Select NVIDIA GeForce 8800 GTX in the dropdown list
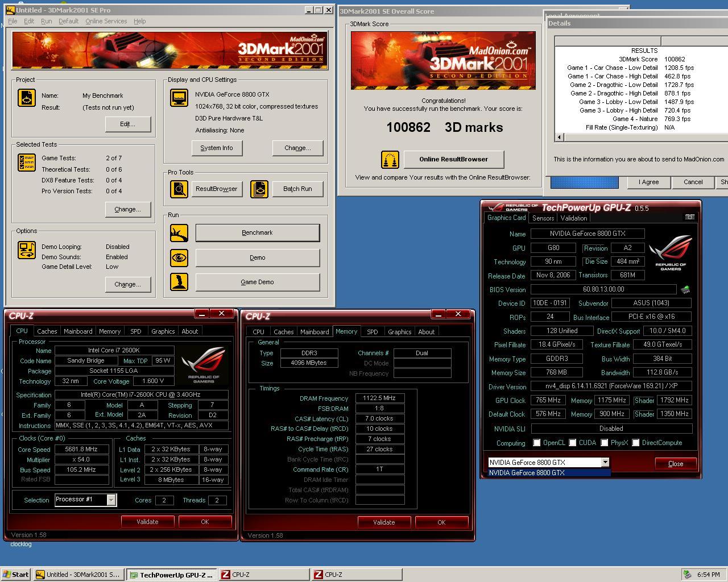728x582 pixels. point(549,473)
